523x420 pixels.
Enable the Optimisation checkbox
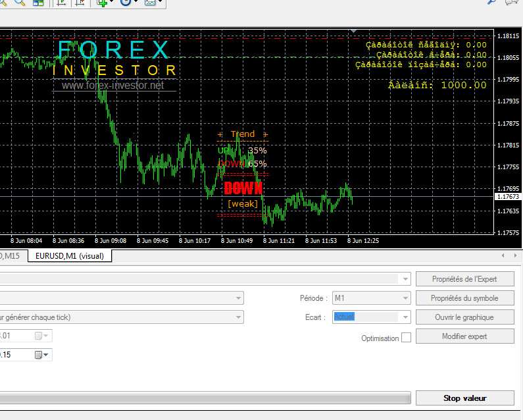click(406, 338)
